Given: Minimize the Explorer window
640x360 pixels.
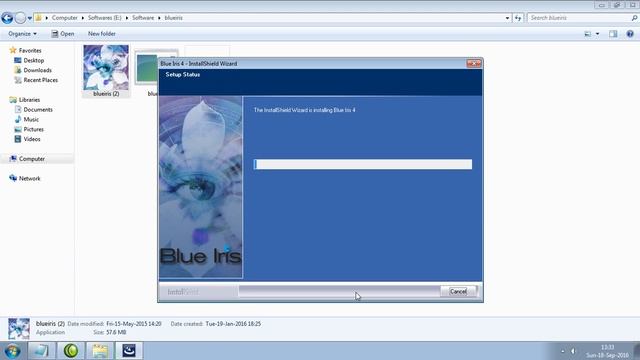Looking at the screenshot, I should click(602, 5).
